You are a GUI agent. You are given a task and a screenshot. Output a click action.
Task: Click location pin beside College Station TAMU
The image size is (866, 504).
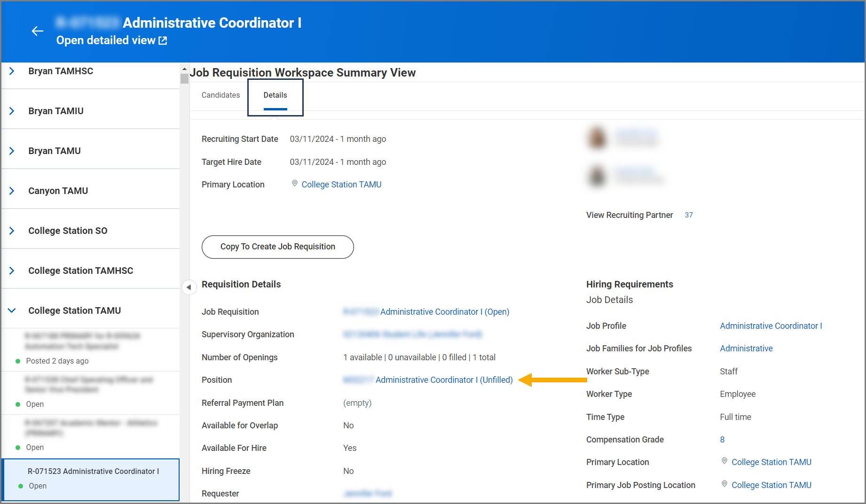pos(295,184)
